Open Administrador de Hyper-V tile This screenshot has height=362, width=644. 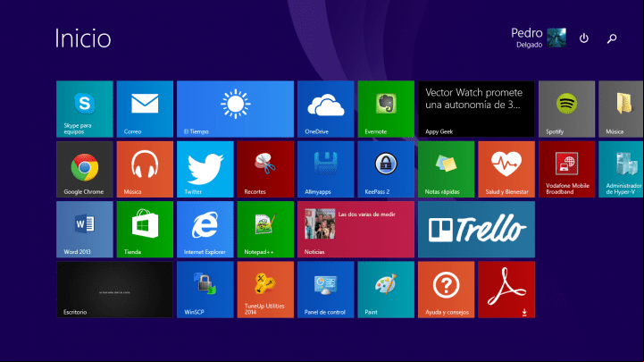[x=621, y=169]
